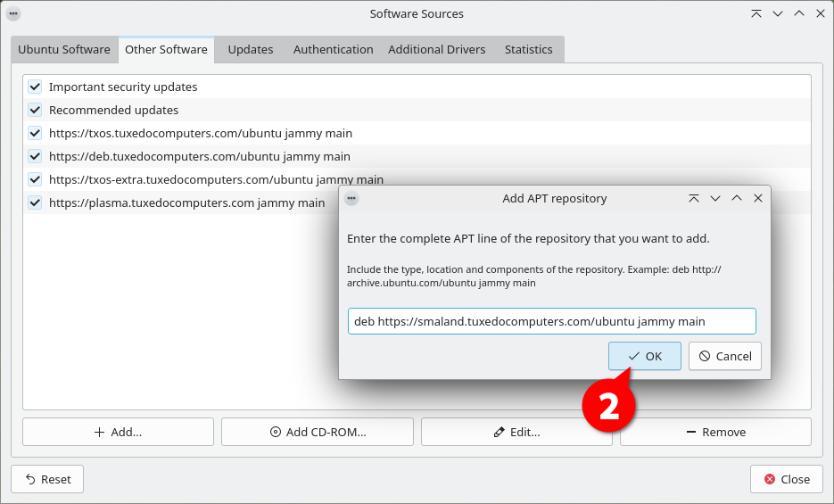Viewport: 834px width, 504px height.
Task: Select https://deb.tuxedocomputers.com/ubuntu jammy main row
Action: [417, 156]
